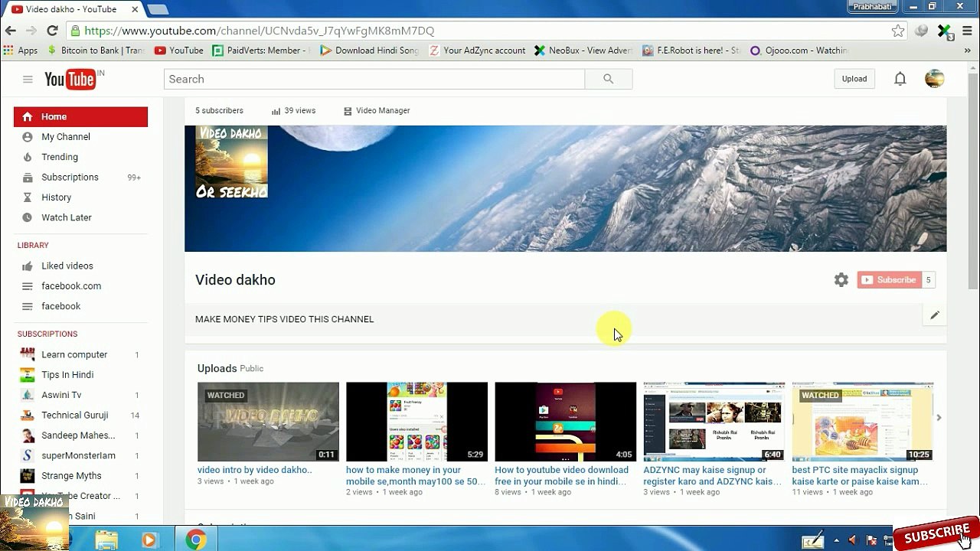Open 'best PTC site mayaclix' video title

point(861,476)
